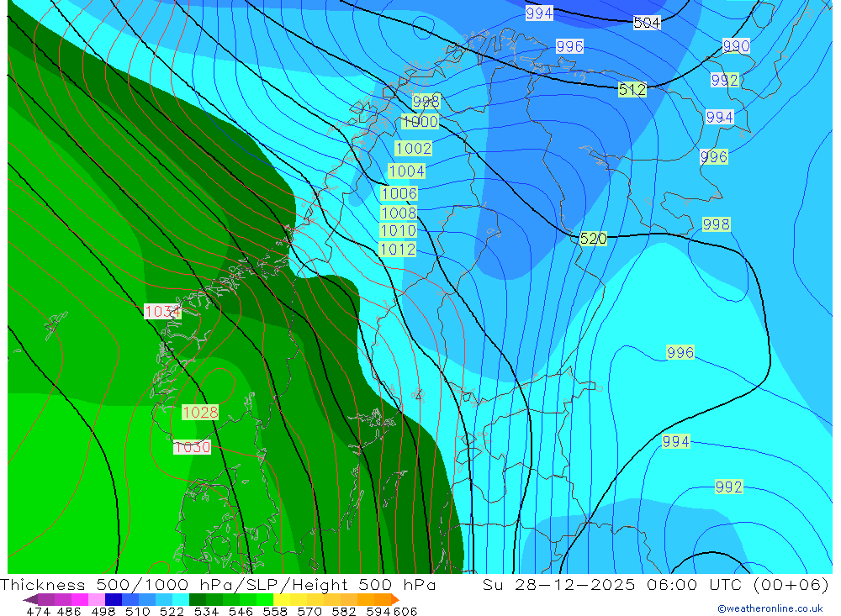Click the 504 height contour label

(x=647, y=23)
